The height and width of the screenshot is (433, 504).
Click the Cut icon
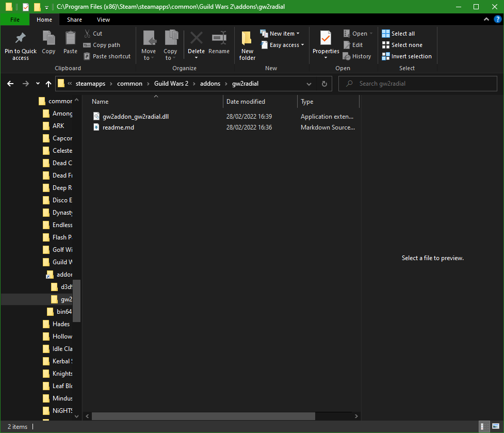tap(87, 33)
